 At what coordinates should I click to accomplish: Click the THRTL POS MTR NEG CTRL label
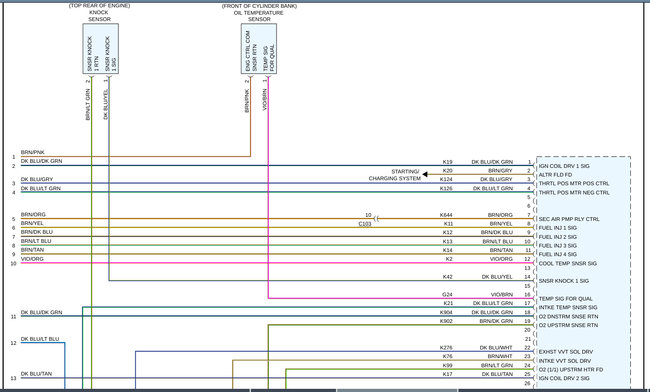click(x=574, y=193)
